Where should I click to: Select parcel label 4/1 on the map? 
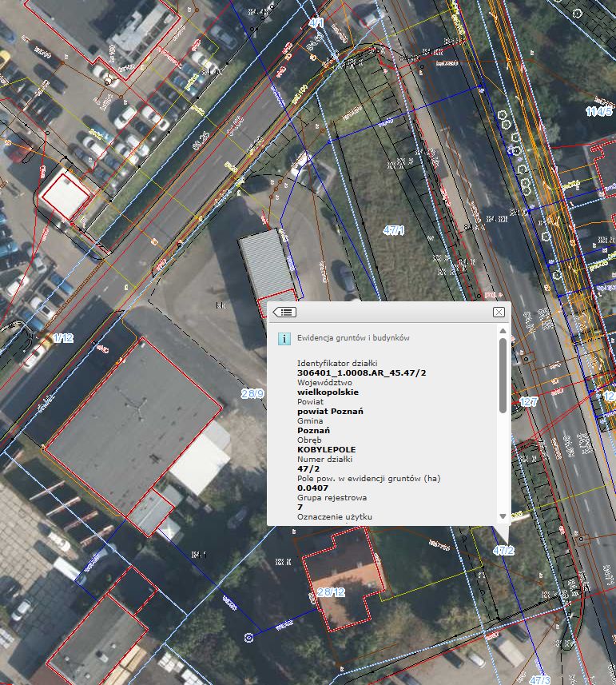click(x=316, y=24)
